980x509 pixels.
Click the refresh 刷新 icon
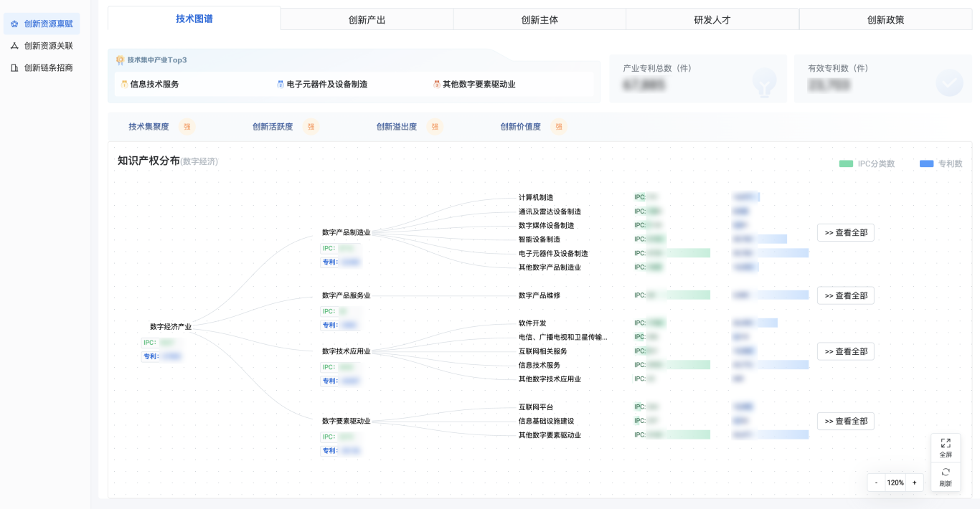(946, 472)
